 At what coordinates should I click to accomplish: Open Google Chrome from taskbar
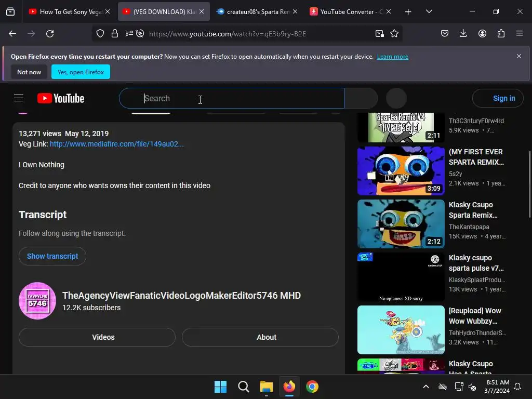coord(312,387)
